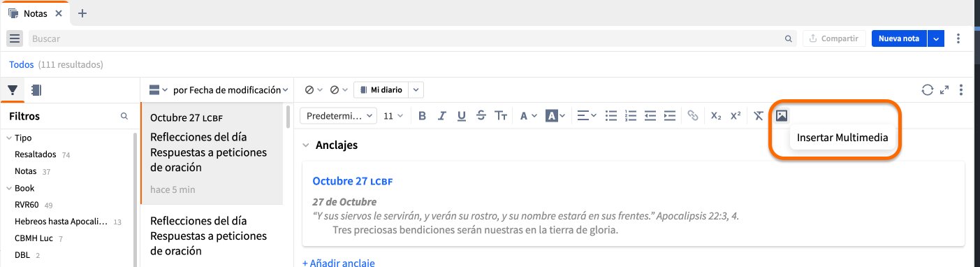Screen dimensions: 980x267
Task: Open the kebab menu beside Nueva nota
Action: click(x=958, y=38)
